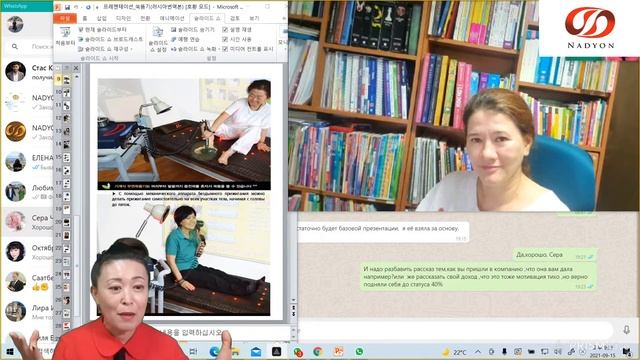Viewport: 640px width, 360px height.
Task: Click taskbar clock showing 2021-09-15
Action: click(x=602, y=352)
